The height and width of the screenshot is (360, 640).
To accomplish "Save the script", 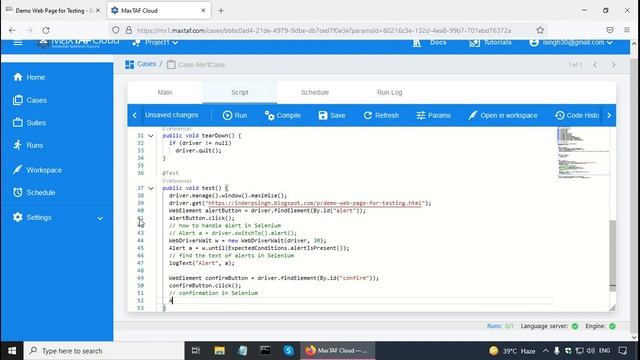I will tap(332, 116).
